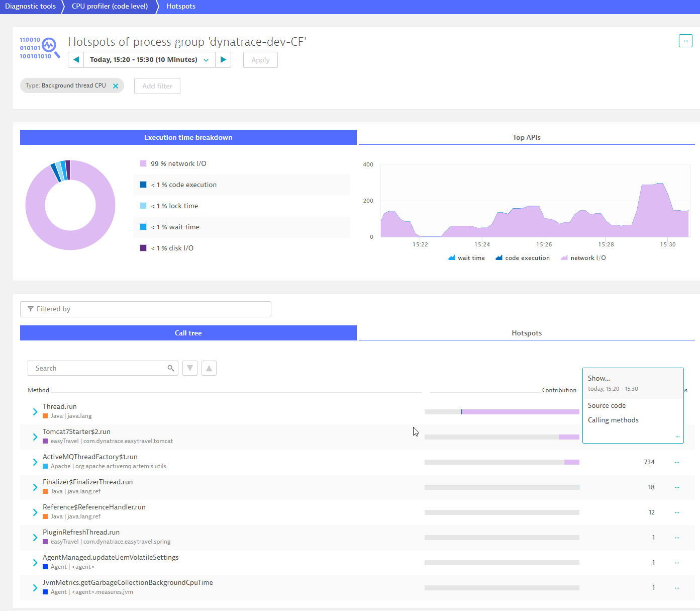This screenshot has height=611, width=700.
Task: Click the '99 % network I/O' legend text
Action: [x=178, y=163]
